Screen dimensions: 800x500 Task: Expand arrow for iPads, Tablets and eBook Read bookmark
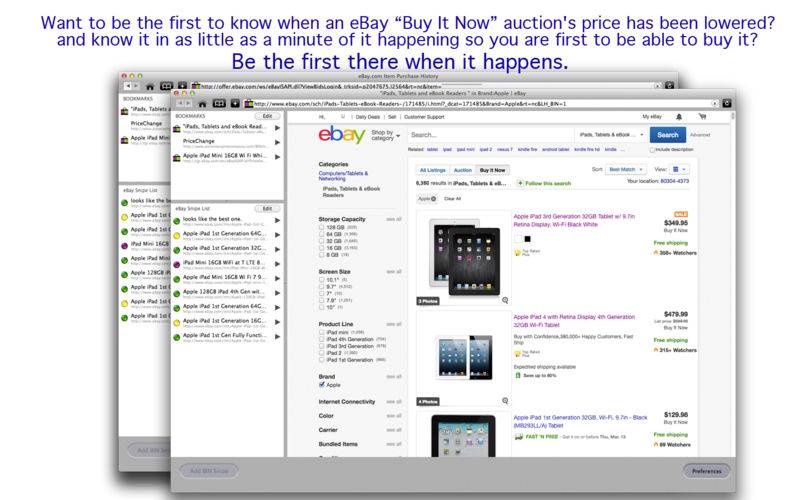(x=278, y=128)
